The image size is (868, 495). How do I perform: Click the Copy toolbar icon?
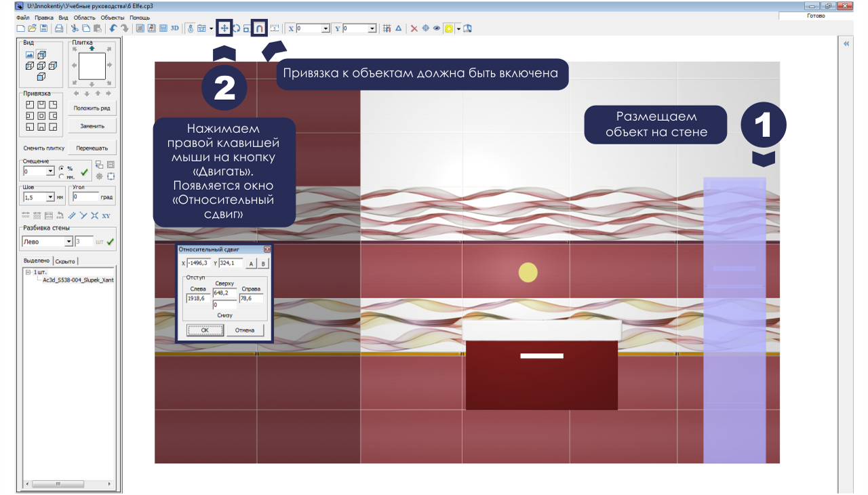86,28
